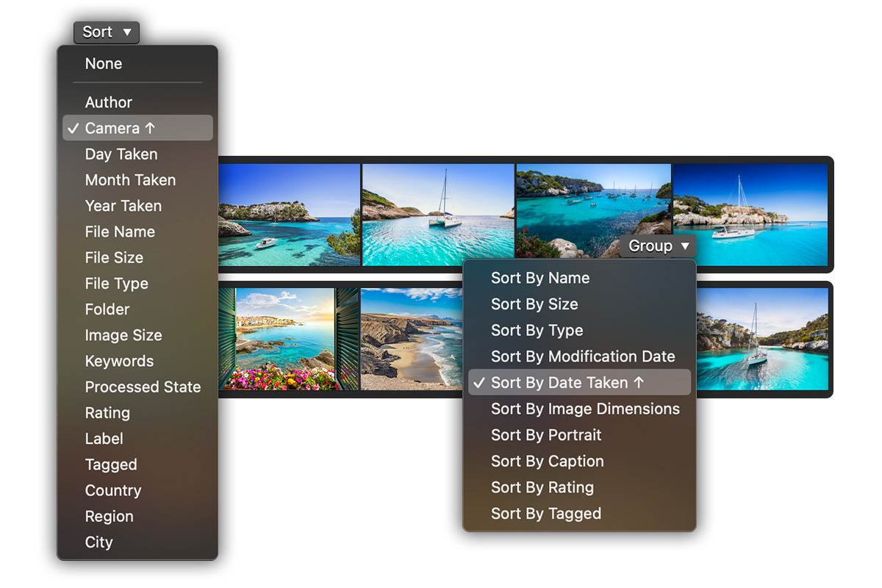Select Processed State in Sort menu

tap(137, 387)
